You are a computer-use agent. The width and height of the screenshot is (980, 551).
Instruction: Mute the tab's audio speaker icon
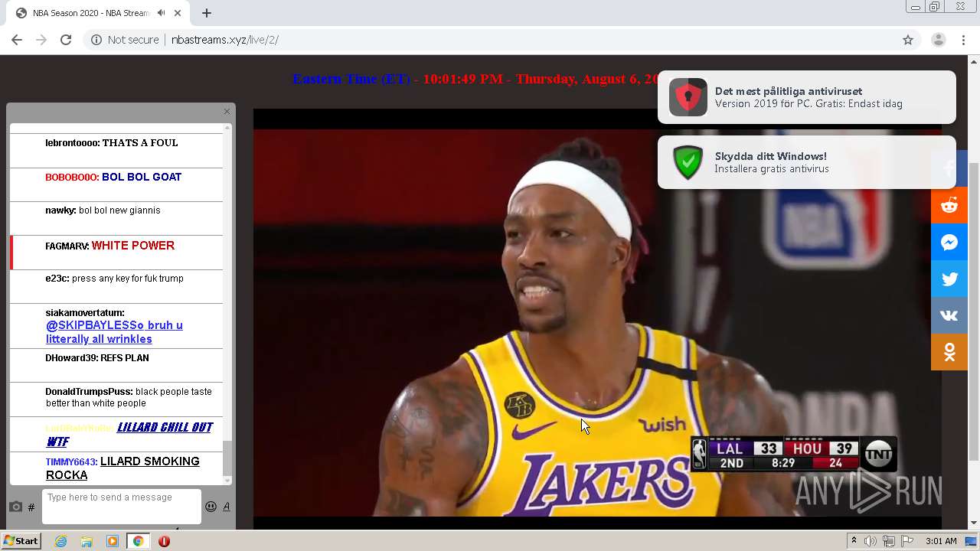161,13
